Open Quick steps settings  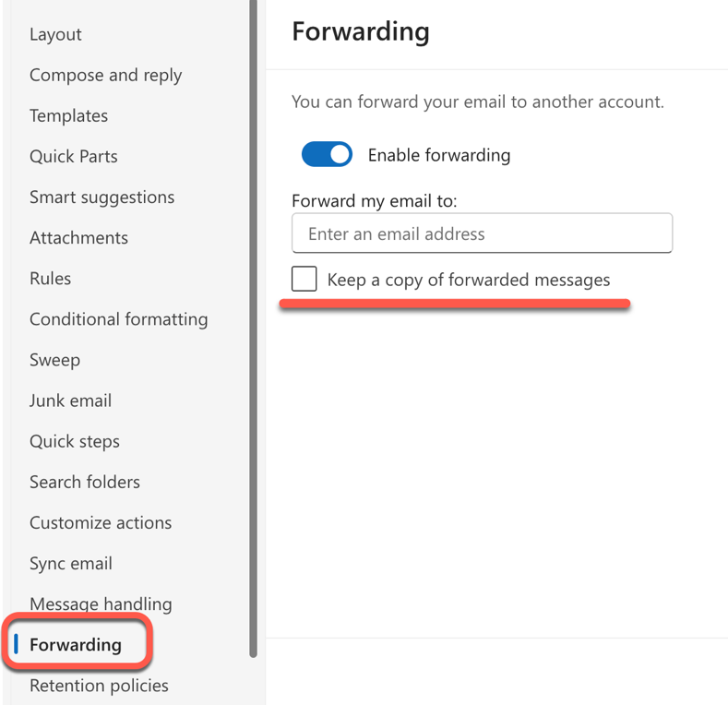pyautogui.click(x=74, y=441)
